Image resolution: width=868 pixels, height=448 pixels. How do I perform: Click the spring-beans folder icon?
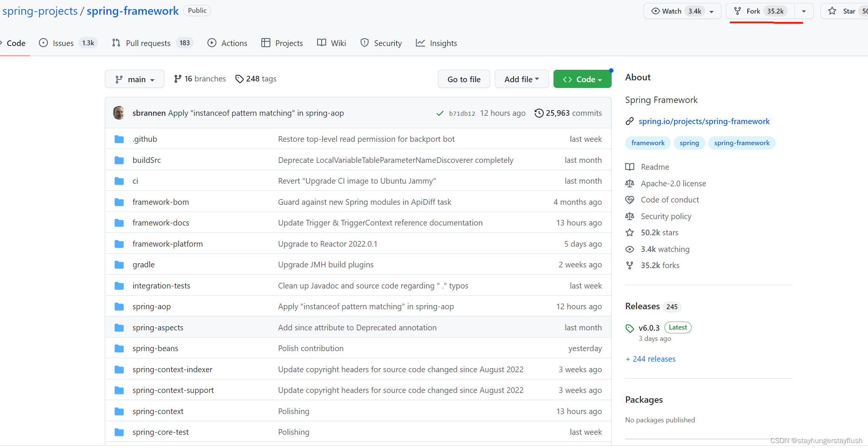(119, 348)
